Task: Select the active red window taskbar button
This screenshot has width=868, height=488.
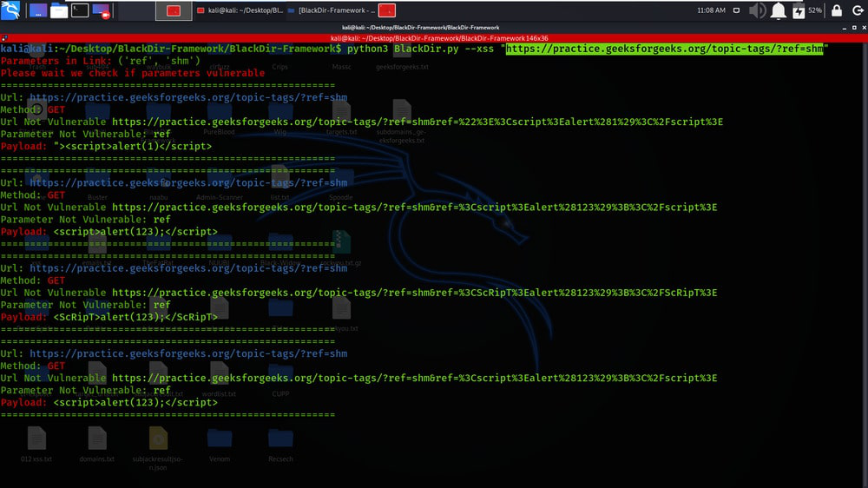Action: pos(174,10)
